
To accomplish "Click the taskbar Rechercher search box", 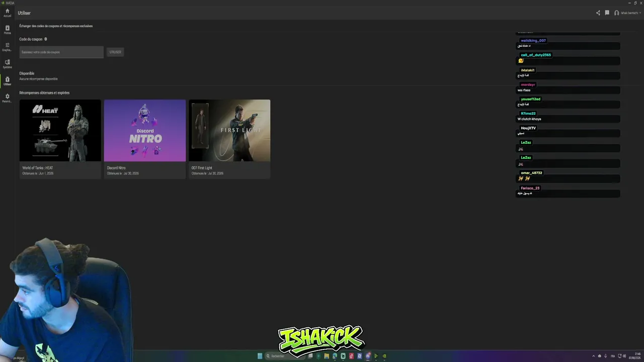I will (285, 356).
